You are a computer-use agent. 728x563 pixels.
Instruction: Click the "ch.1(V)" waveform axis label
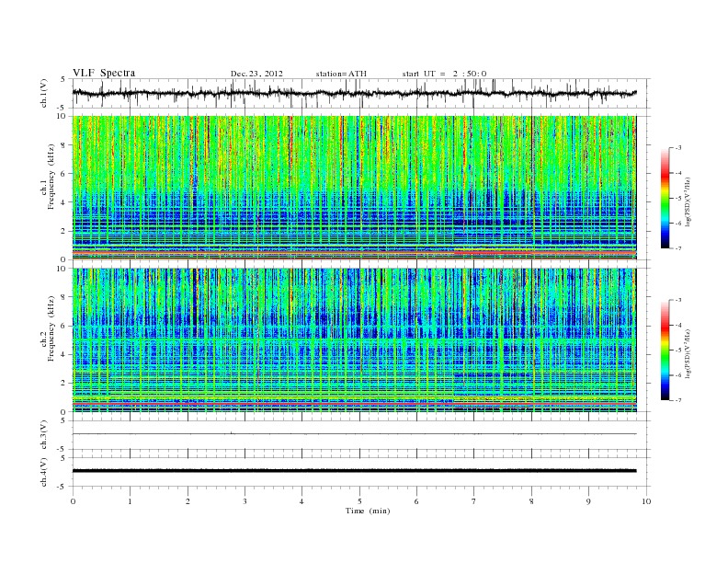click(44, 93)
